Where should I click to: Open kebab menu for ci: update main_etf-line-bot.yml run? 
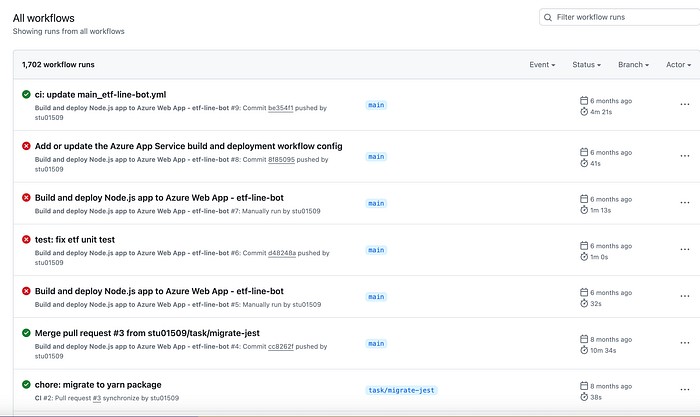pyautogui.click(x=684, y=104)
